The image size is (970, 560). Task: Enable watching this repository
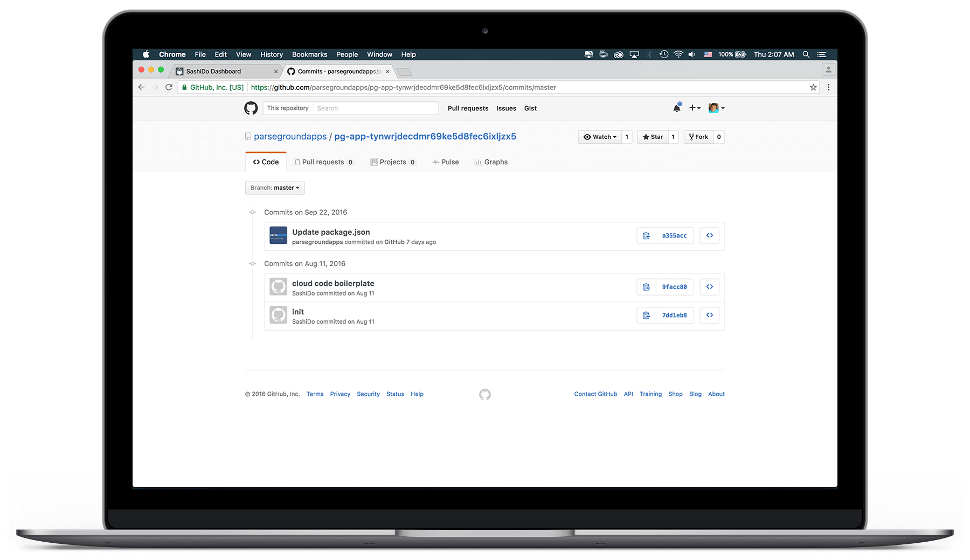[600, 137]
